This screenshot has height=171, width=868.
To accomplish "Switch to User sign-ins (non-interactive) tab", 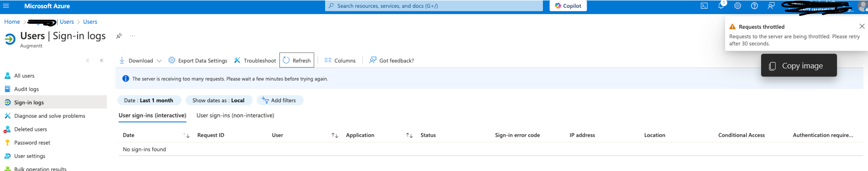I will click(x=235, y=115).
